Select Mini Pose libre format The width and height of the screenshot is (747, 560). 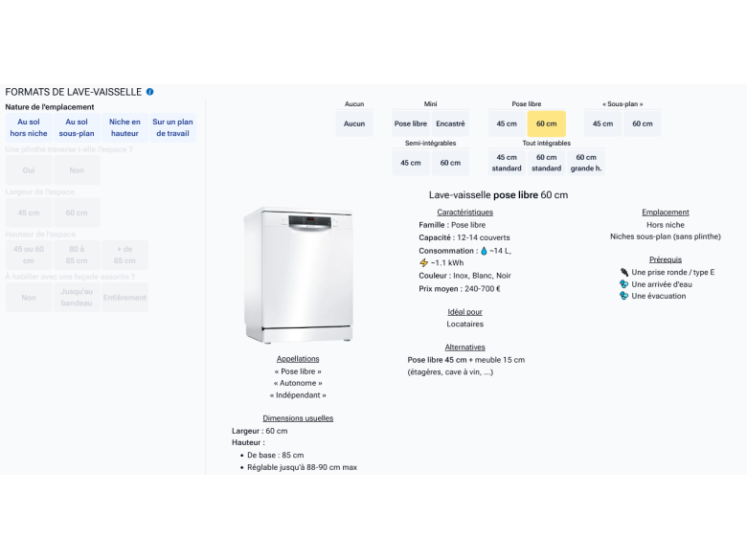click(x=411, y=123)
